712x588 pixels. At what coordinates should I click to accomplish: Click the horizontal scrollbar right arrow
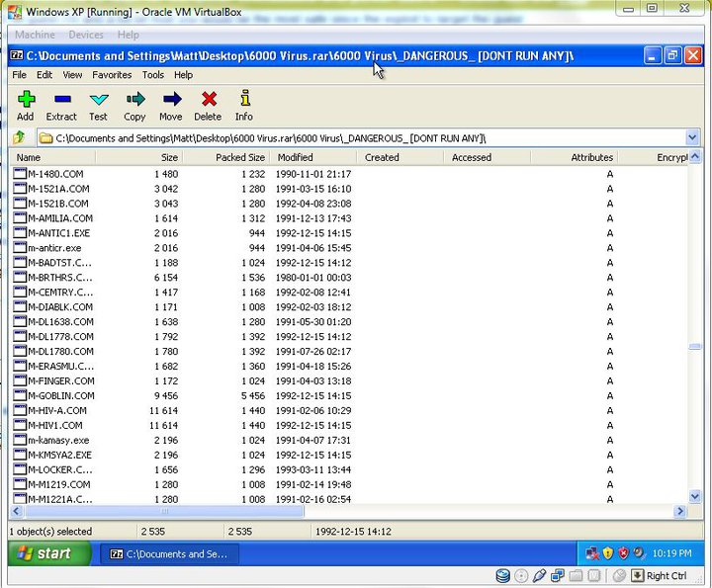[x=679, y=511]
